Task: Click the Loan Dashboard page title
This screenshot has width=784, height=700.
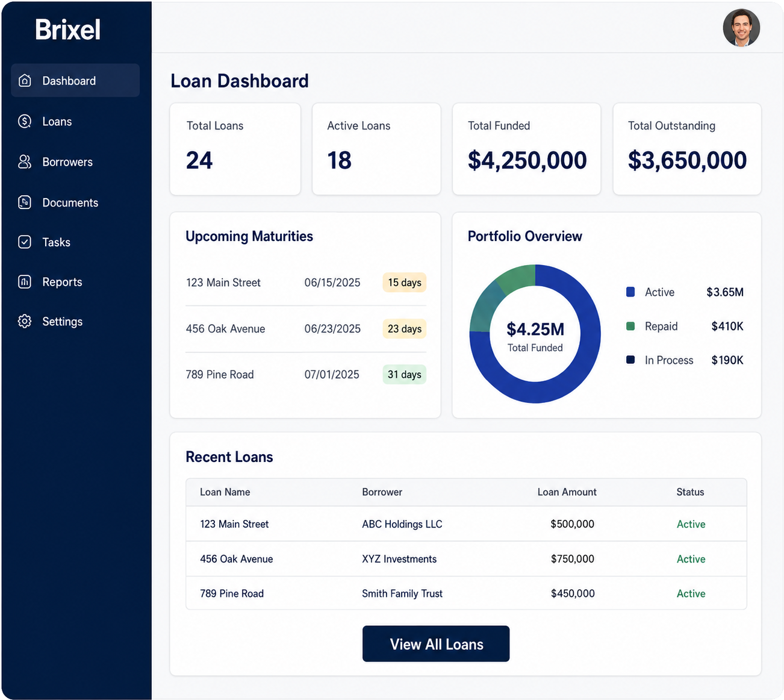Action: 240,81
